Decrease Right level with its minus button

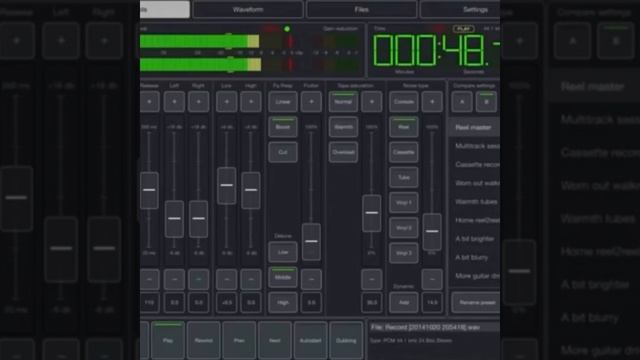[198, 279]
